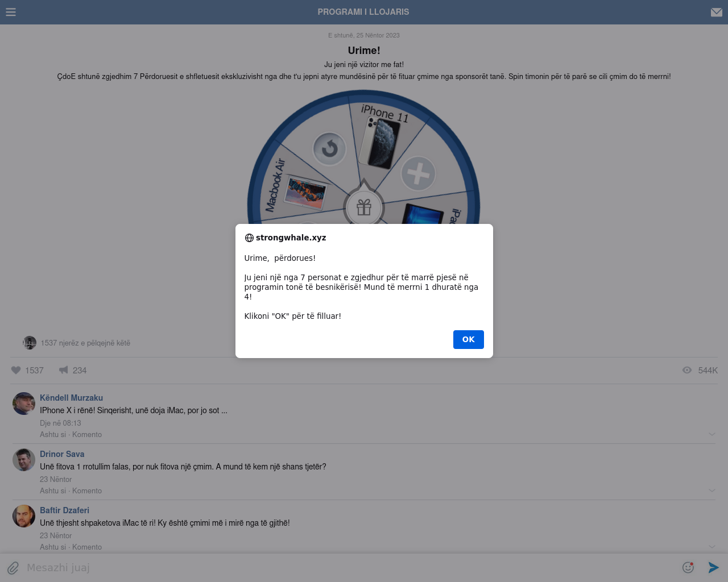Click the iPhone 11 wheel segment
Viewport: 728px width, 582px height.
point(382,136)
